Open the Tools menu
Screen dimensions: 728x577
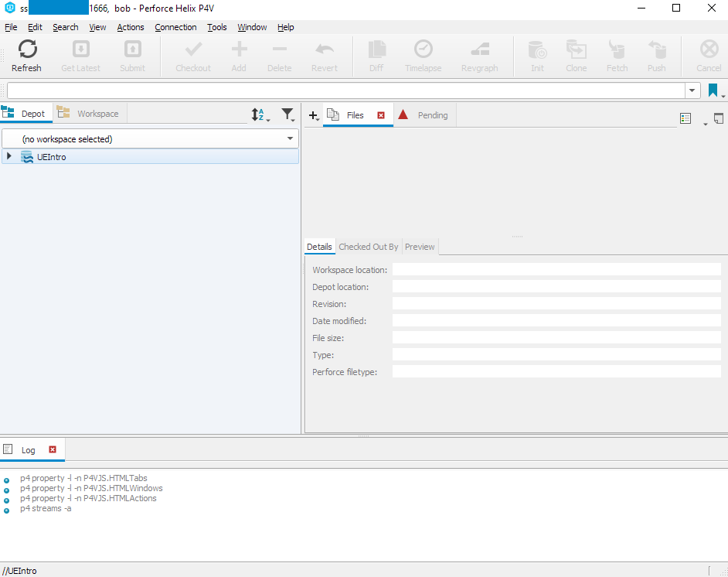(x=217, y=27)
